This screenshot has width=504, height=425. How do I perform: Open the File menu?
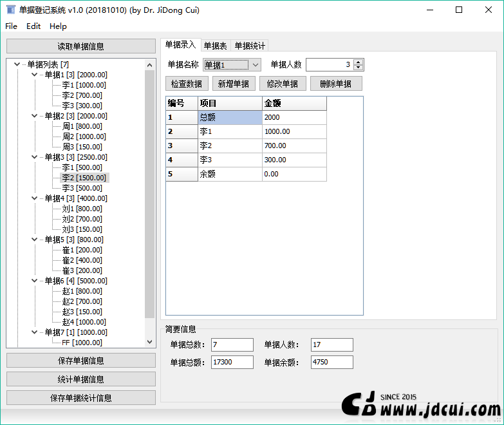12,26
